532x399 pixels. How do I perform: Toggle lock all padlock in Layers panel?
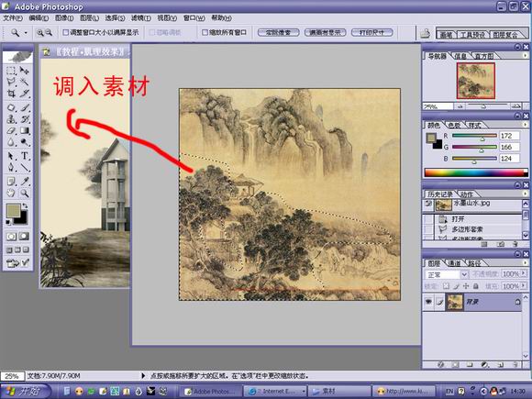click(476, 286)
